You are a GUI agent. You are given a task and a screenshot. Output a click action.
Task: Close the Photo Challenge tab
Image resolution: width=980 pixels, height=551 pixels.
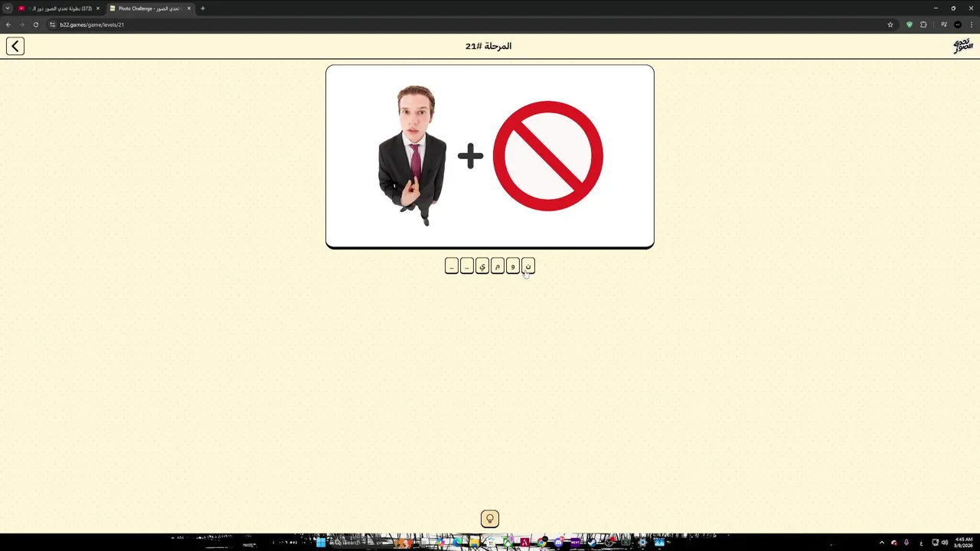coord(188,8)
